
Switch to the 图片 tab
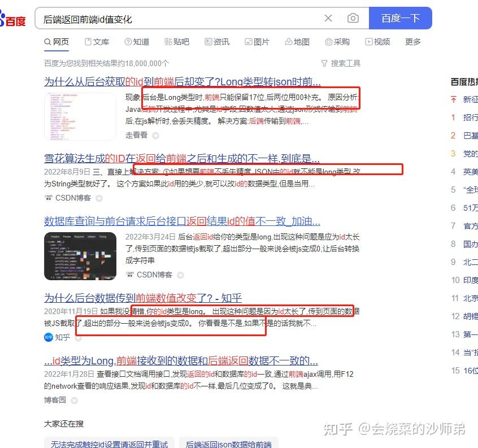257,42
